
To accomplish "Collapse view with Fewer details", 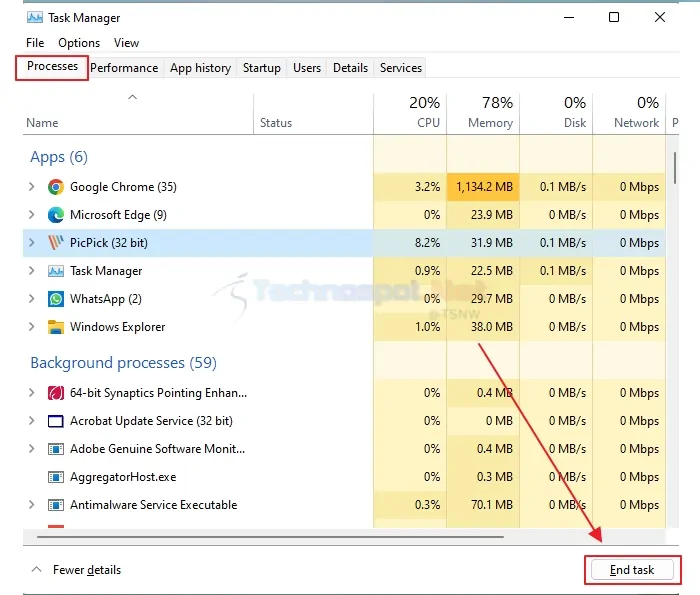I will tap(76, 570).
